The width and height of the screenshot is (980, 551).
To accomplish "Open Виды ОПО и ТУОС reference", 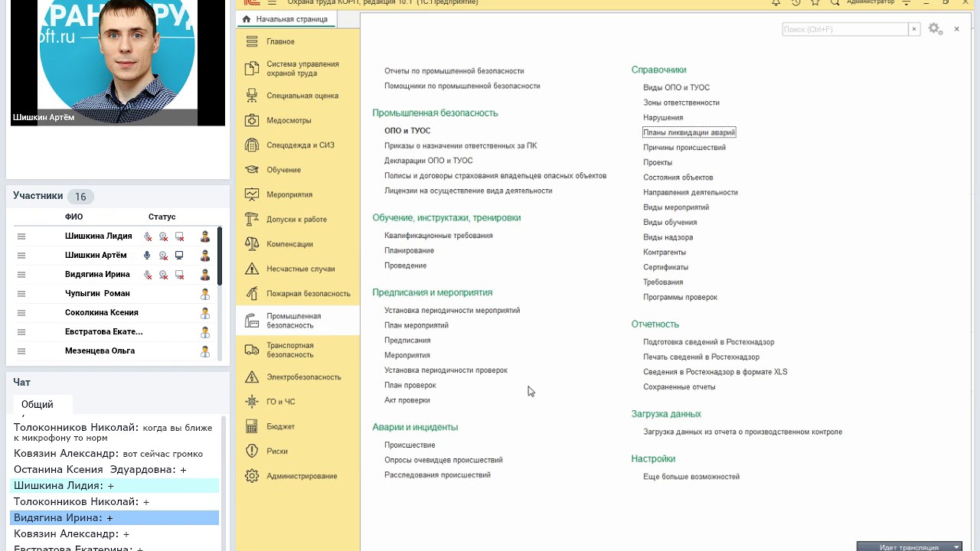I will click(677, 88).
